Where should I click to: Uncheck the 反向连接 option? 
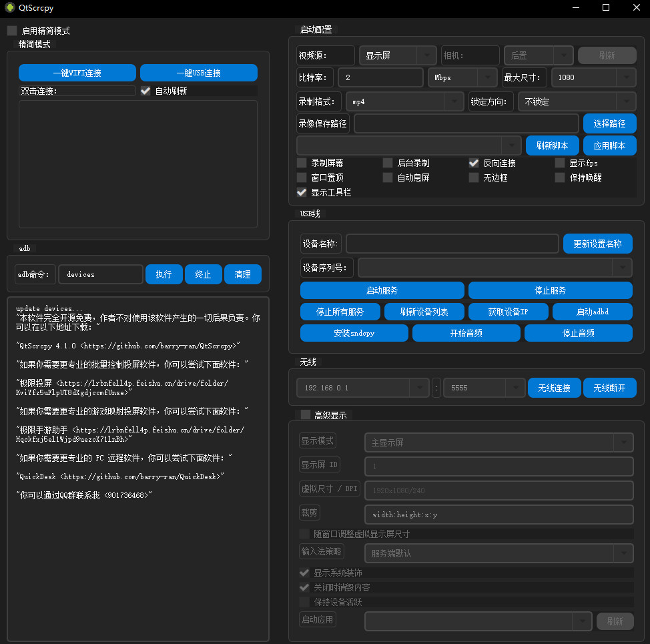474,163
